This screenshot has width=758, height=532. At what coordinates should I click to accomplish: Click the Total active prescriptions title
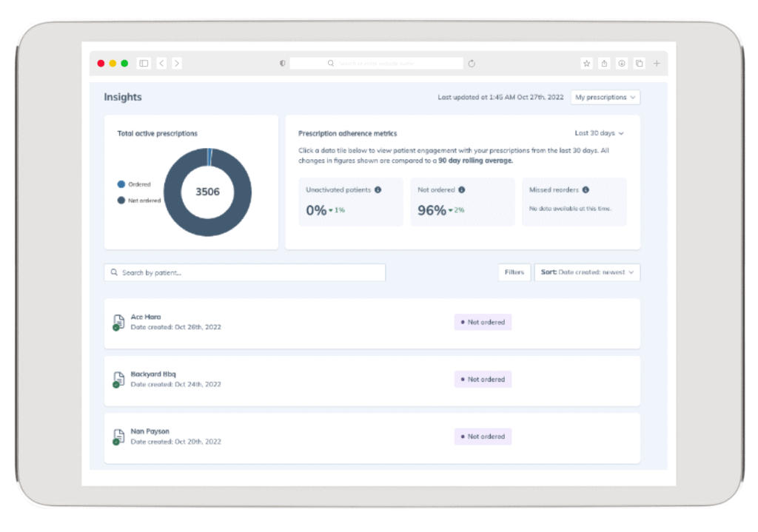click(158, 133)
